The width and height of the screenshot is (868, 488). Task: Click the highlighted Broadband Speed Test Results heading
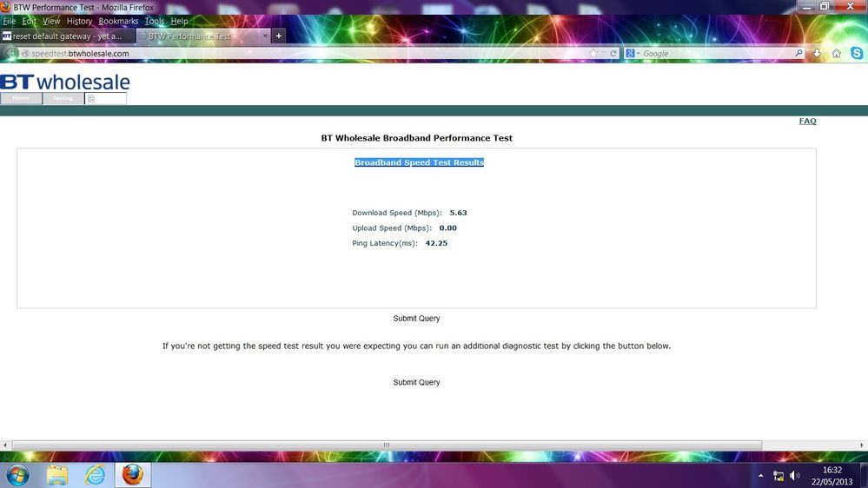(419, 162)
